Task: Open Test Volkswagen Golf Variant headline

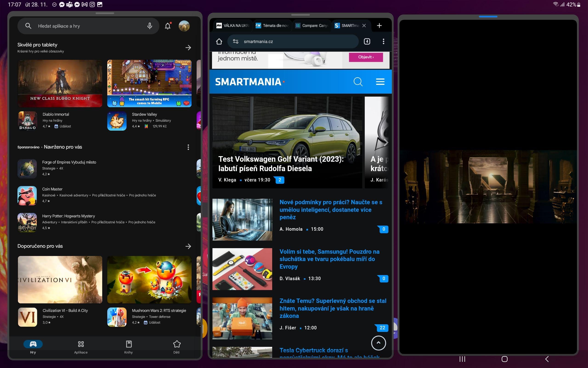Action: [x=281, y=164]
